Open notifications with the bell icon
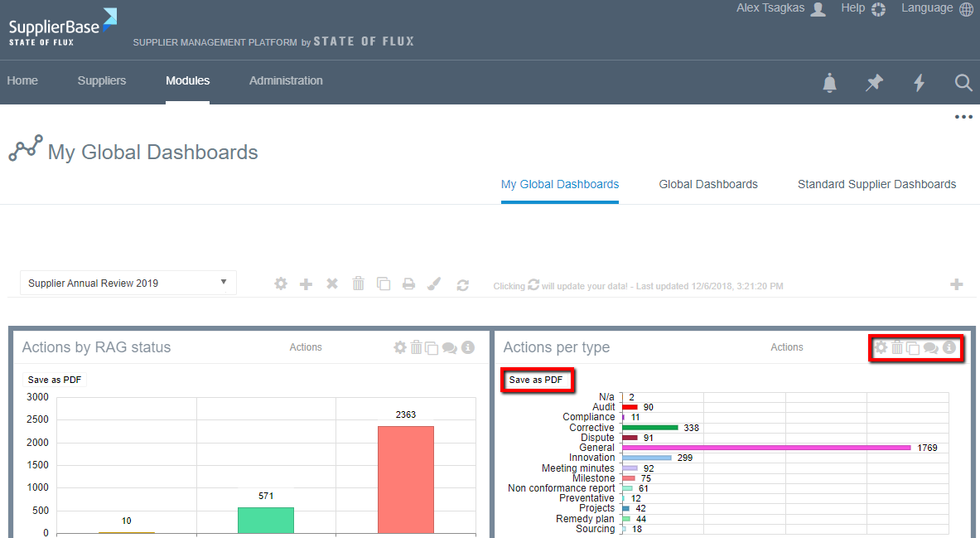 point(829,82)
